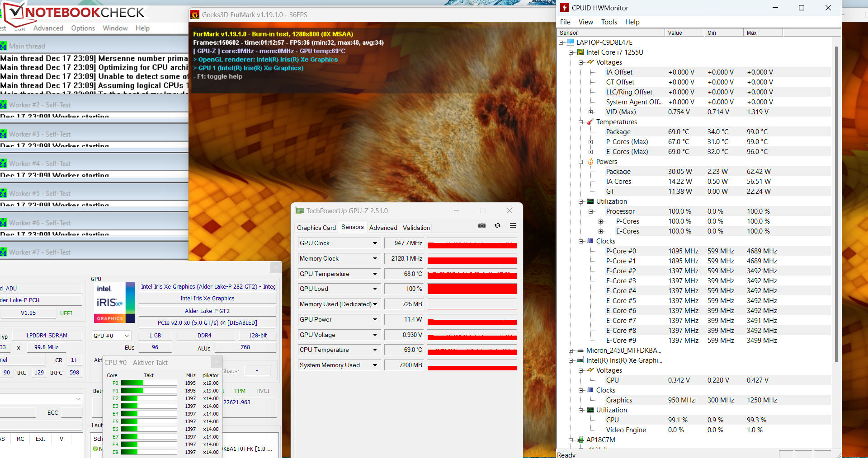Open the GPU Load sensor dropdown
868x458 pixels.
375,289
